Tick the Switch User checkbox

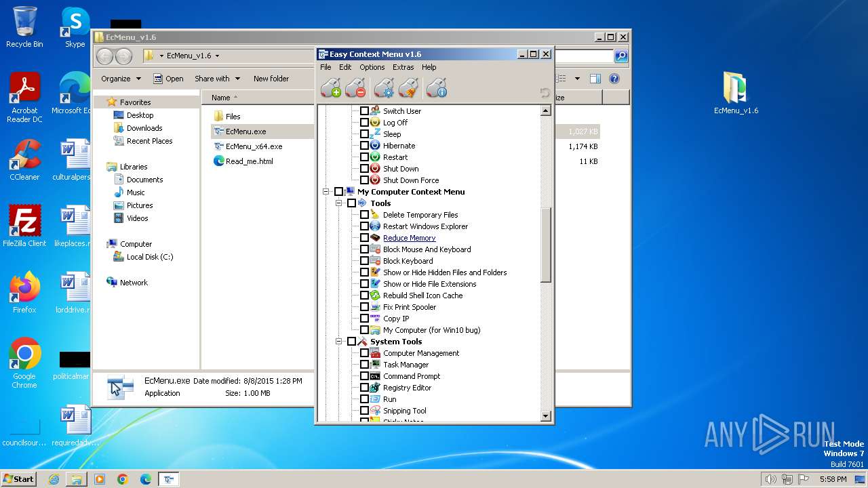[x=364, y=111]
